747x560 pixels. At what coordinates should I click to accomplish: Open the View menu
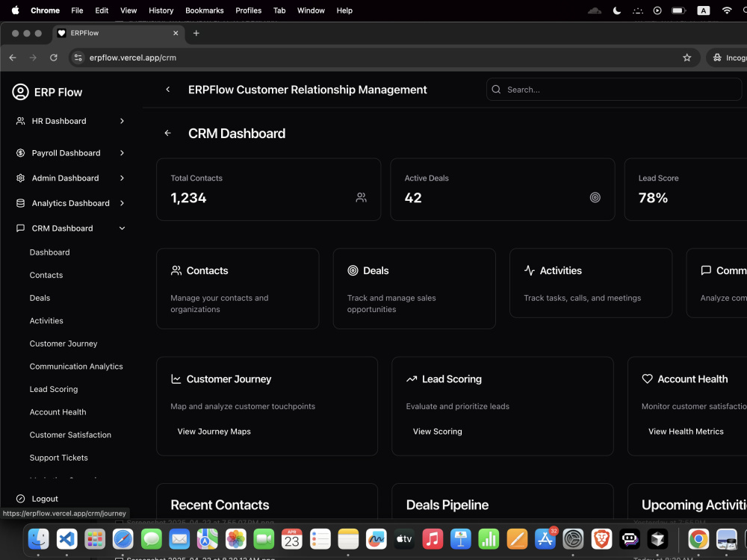[128, 10]
